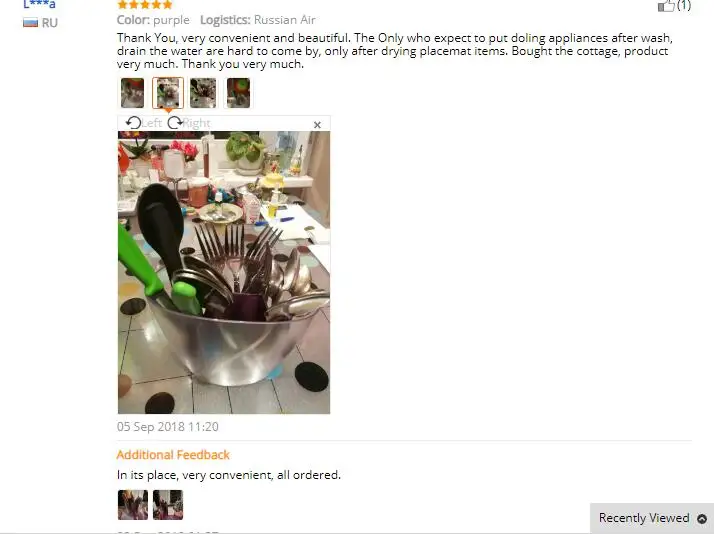Click the reviewer name L***a
The width and height of the screenshot is (714, 534).
tap(40, 5)
